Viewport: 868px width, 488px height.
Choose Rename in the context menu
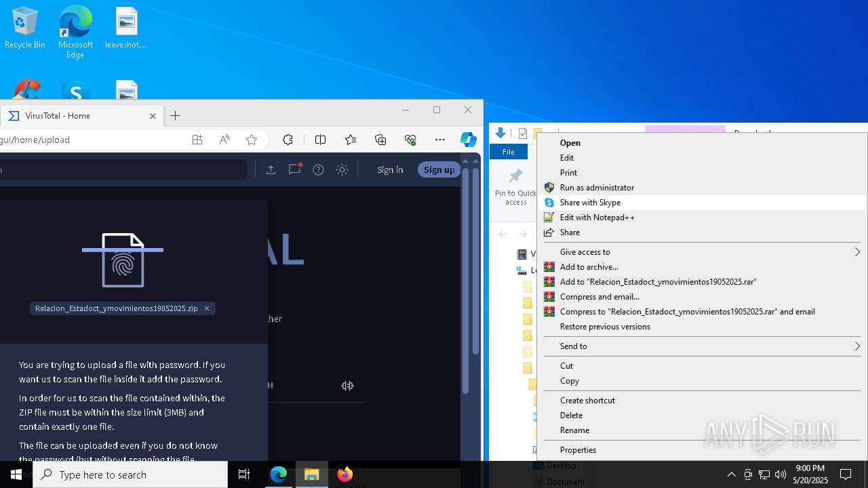point(702,430)
